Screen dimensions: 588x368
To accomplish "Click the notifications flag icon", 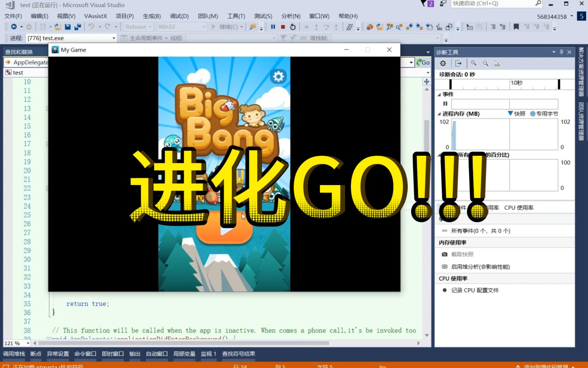I will (424, 3).
